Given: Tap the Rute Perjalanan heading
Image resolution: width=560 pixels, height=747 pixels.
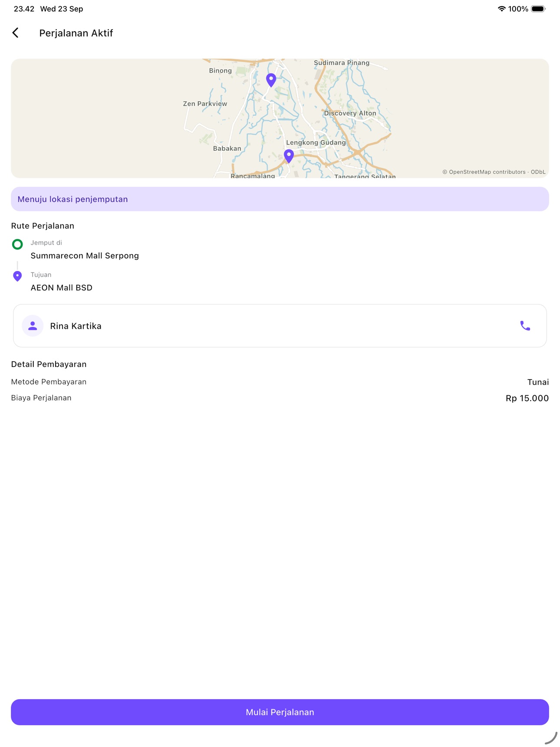Looking at the screenshot, I should click(43, 226).
